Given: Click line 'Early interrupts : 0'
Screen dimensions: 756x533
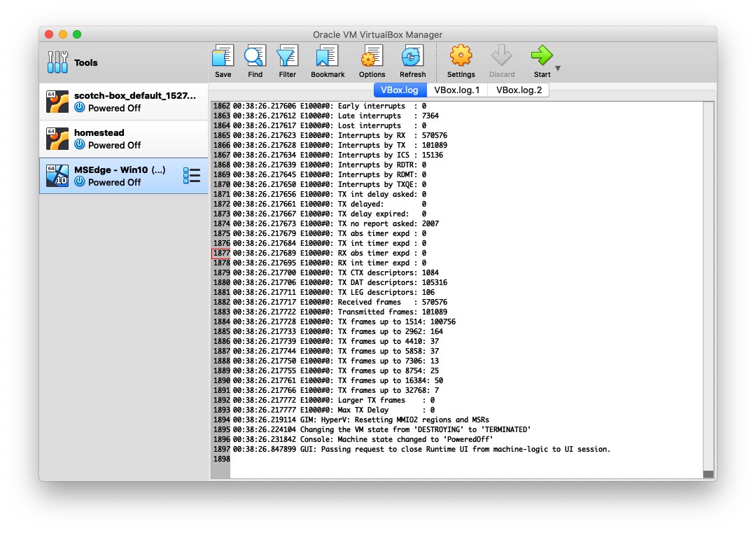Looking at the screenshot, I should (x=330, y=106).
